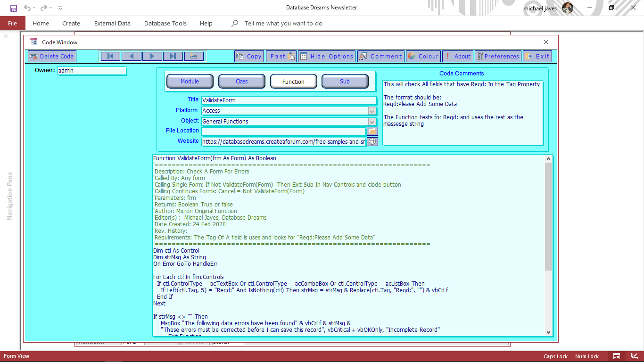Open Customize Quick Access Toolbar dropdown
Viewport: 644px width, 362px height.
tap(60, 8)
